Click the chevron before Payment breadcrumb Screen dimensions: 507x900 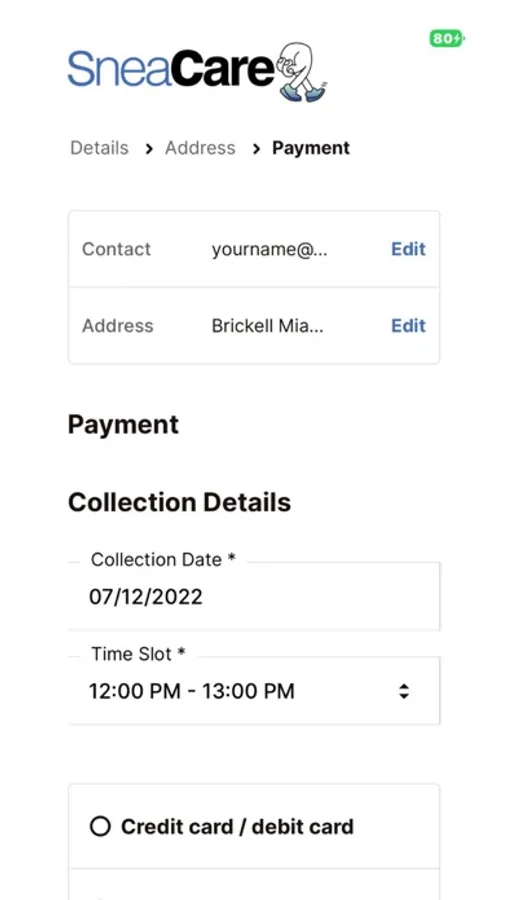(x=256, y=149)
